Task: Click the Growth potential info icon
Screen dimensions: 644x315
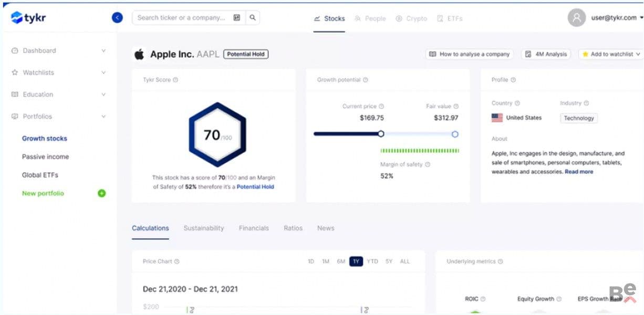Action: click(x=366, y=80)
